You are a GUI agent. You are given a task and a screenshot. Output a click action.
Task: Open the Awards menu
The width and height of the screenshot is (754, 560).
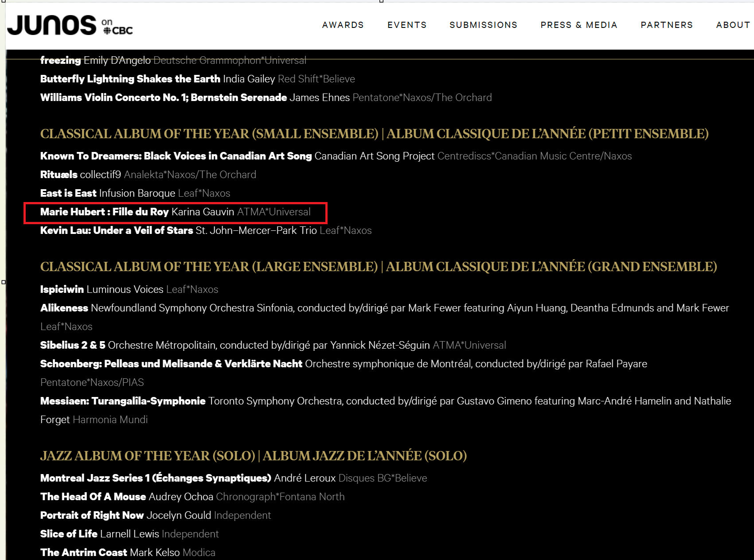pyautogui.click(x=343, y=25)
